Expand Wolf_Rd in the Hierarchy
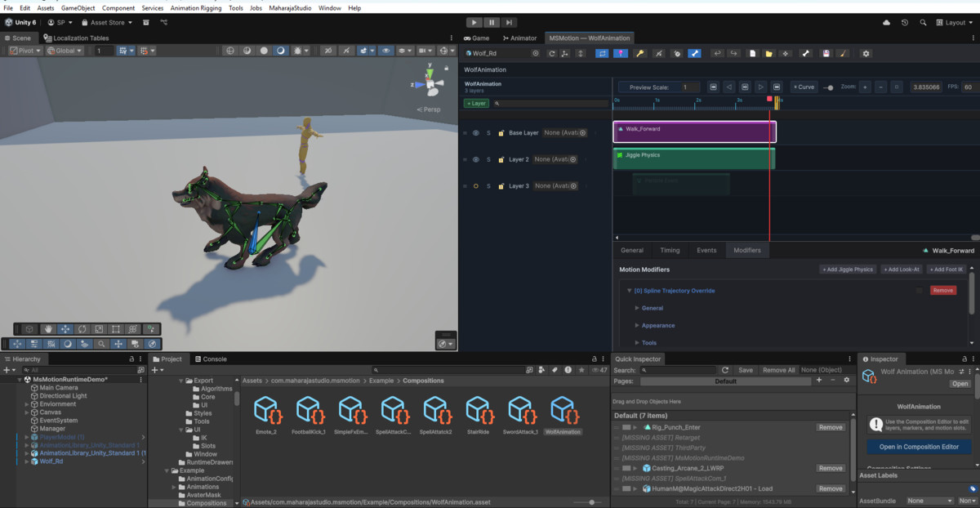The width and height of the screenshot is (980, 508). click(x=27, y=461)
